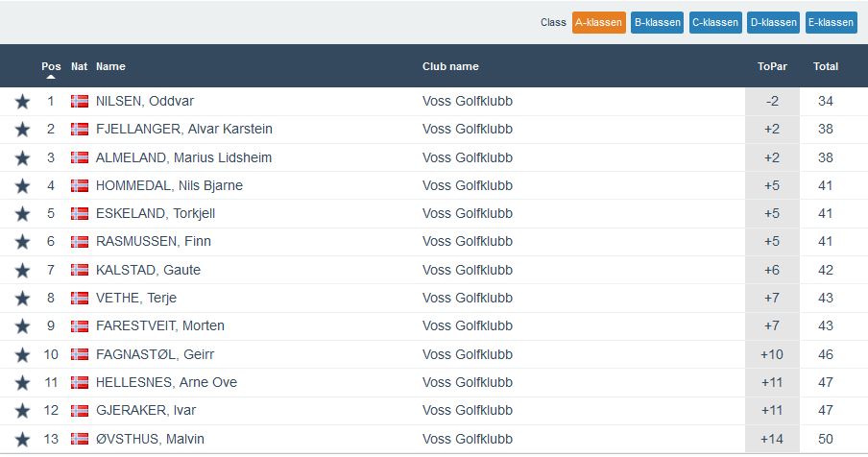This screenshot has width=868, height=457.
Task: Click the star icon for VETHE, Terje
Action: tap(22, 299)
